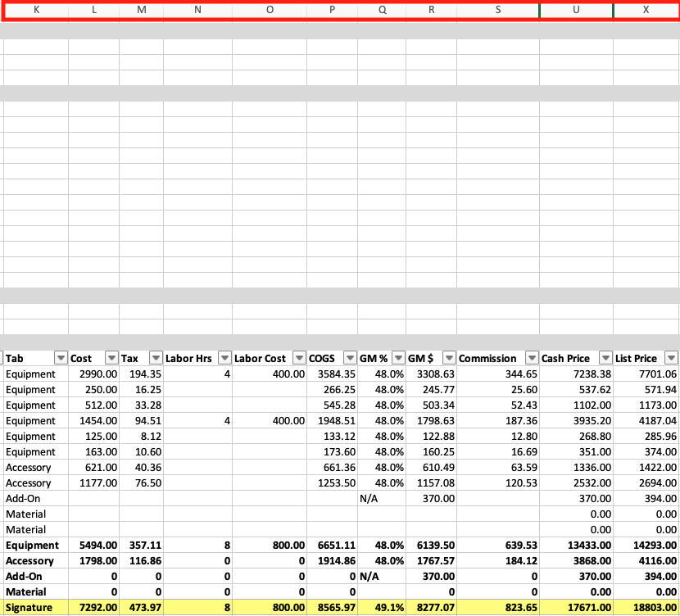Click list price 1173.00
Viewport: 680px width, 616px height.
[x=658, y=405]
